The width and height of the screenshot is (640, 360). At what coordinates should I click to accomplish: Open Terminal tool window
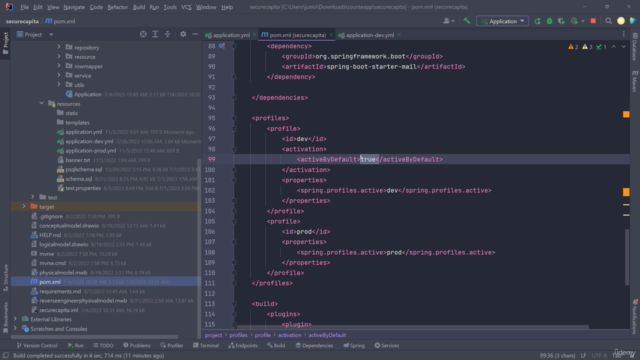point(206,345)
